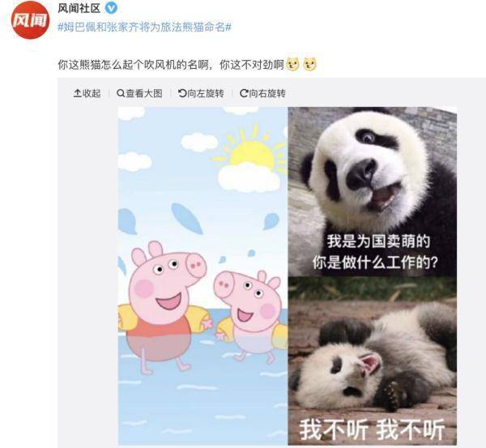
Task: Click the panda photo captioned 我是为国卖萌的
Action: click(x=373, y=192)
